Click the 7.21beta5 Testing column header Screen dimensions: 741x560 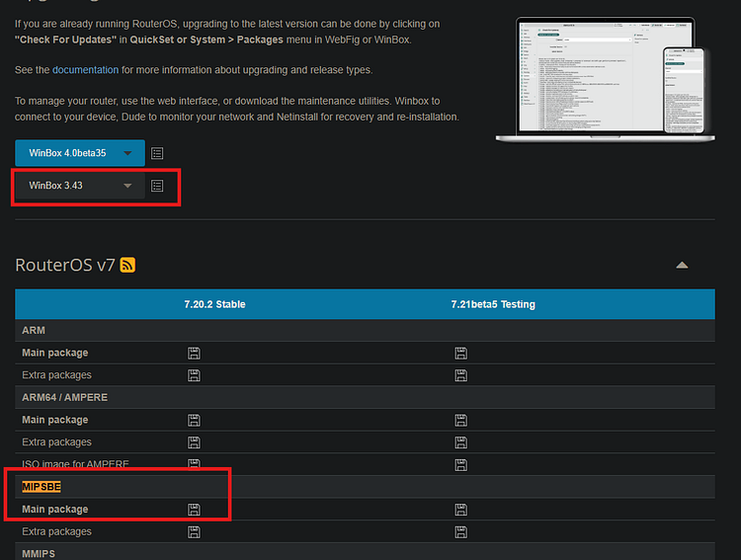pyautogui.click(x=493, y=304)
